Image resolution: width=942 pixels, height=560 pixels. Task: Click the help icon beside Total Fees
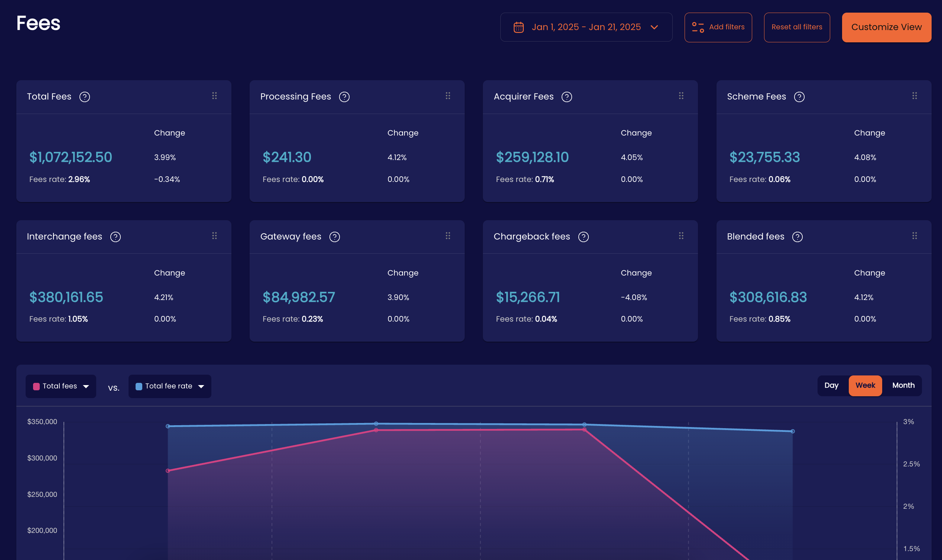point(85,97)
